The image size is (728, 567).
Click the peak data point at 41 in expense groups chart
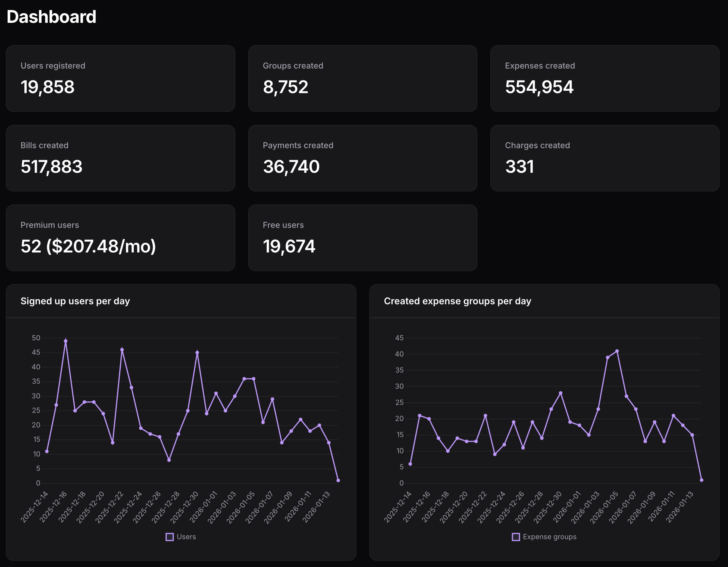[617, 351]
